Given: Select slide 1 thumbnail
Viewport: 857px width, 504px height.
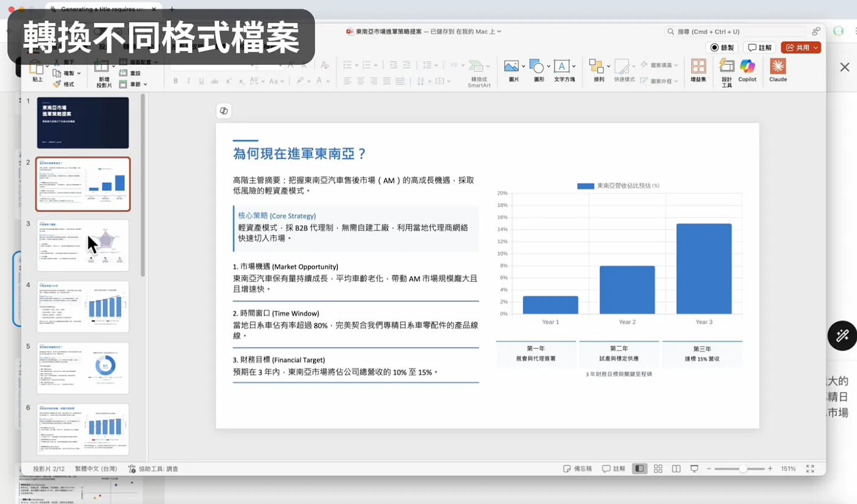Looking at the screenshot, I should [x=83, y=123].
